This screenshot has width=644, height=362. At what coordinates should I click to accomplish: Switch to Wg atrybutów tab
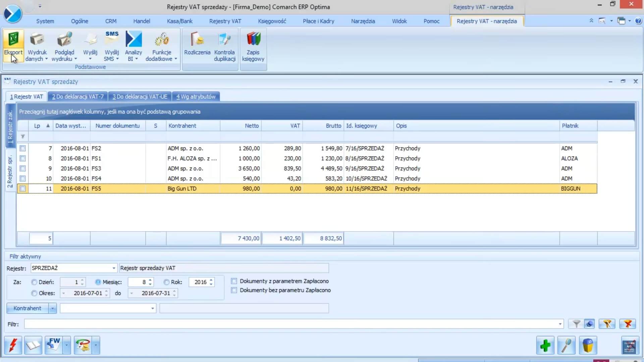[x=196, y=97]
